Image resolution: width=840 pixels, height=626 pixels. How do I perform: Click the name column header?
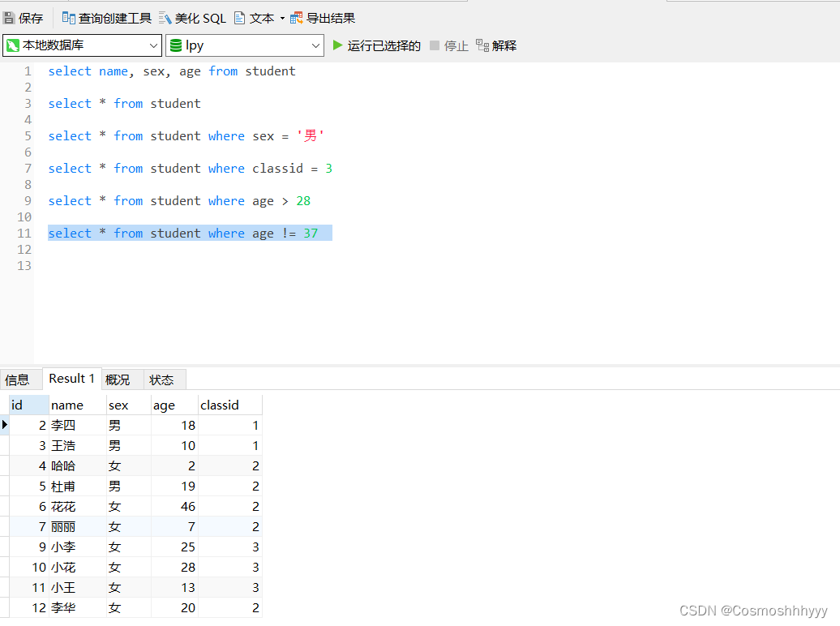click(78, 405)
